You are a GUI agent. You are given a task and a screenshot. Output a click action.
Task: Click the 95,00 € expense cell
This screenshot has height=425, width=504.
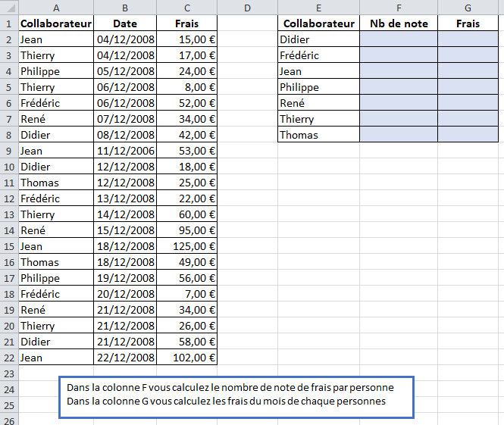tap(187, 230)
